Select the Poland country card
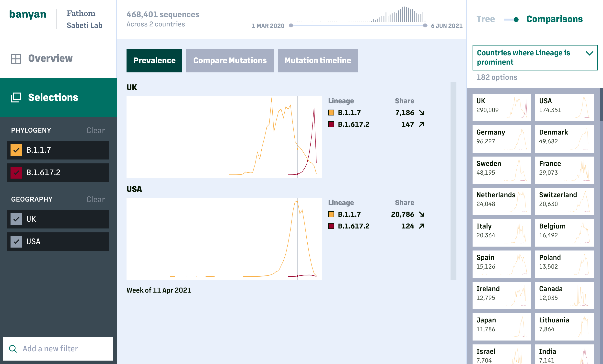 click(x=565, y=264)
